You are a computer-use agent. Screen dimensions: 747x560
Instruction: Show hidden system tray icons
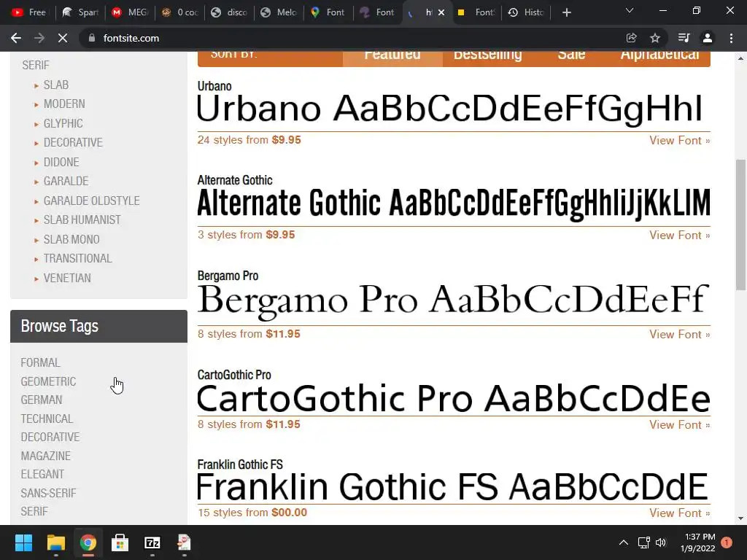[623, 542]
